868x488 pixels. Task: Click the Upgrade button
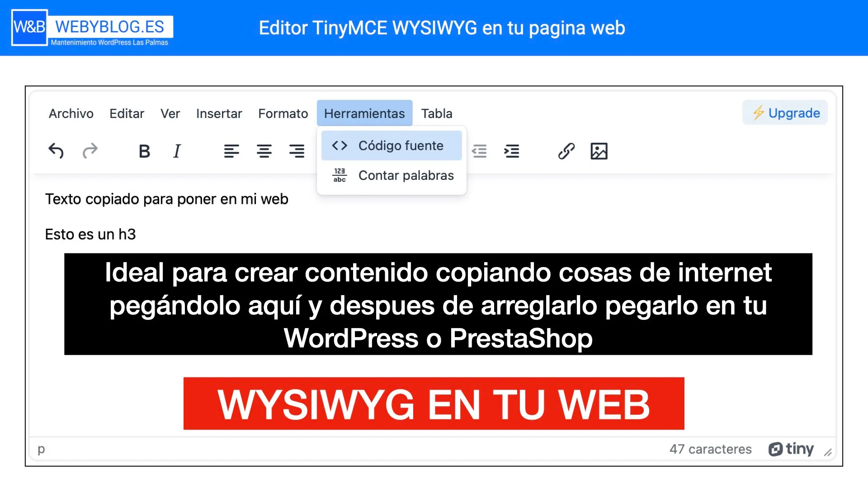click(785, 113)
